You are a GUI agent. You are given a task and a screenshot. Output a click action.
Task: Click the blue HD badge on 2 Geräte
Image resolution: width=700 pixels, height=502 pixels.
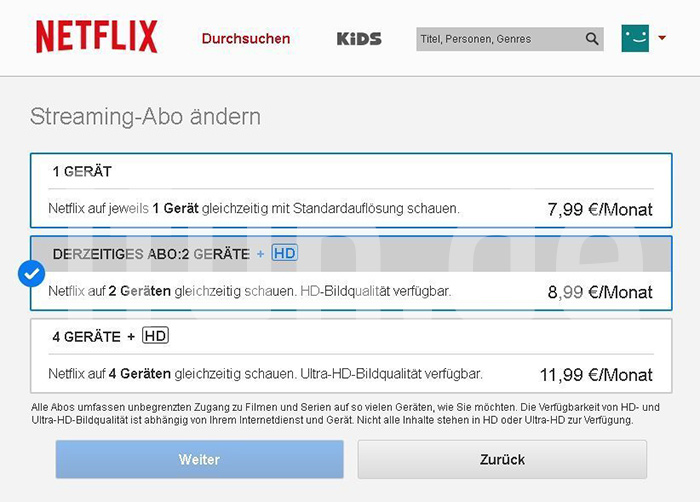tap(284, 253)
